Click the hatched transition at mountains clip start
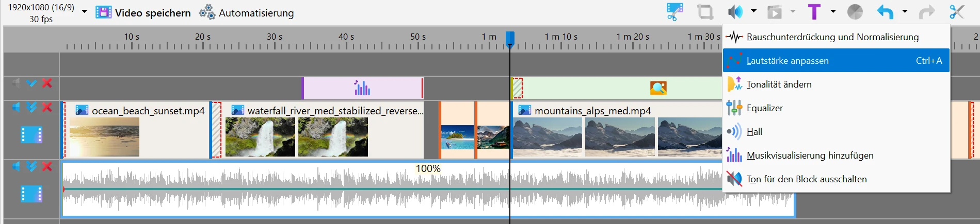 (x=517, y=88)
